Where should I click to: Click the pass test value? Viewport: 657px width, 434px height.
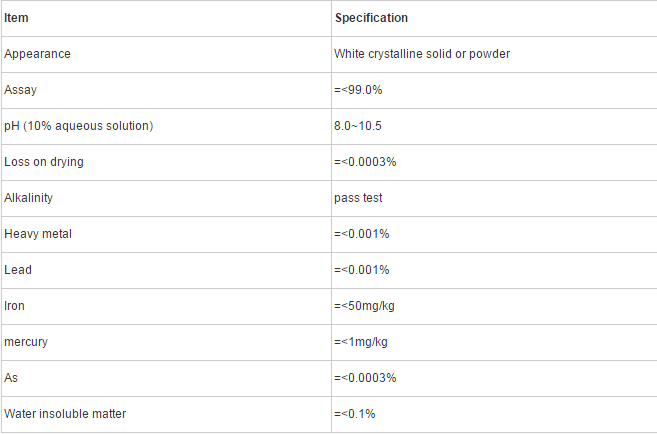point(358,198)
